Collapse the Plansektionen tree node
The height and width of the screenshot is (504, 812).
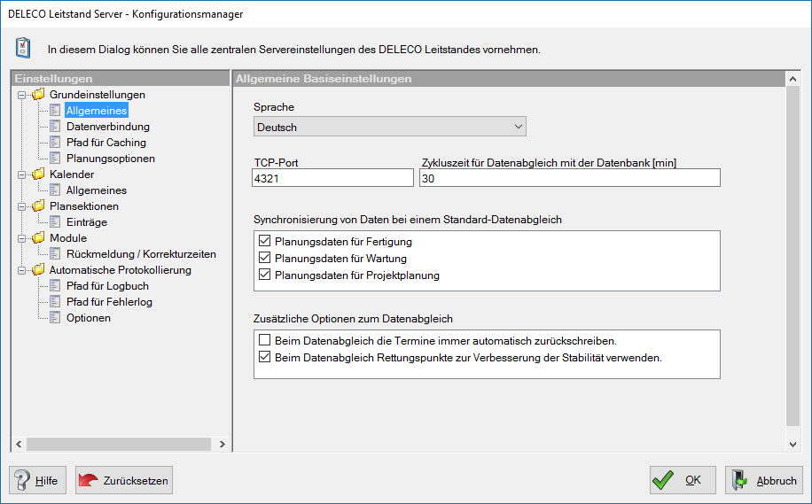tap(22, 206)
